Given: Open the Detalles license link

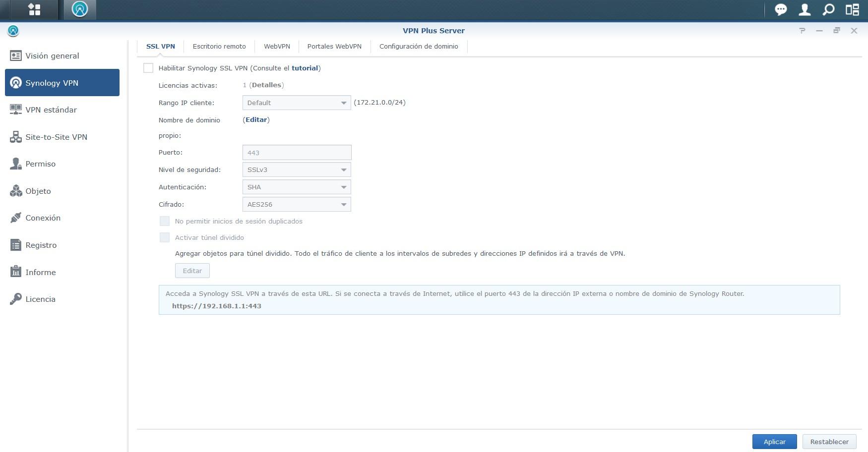Looking at the screenshot, I should tap(266, 85).
